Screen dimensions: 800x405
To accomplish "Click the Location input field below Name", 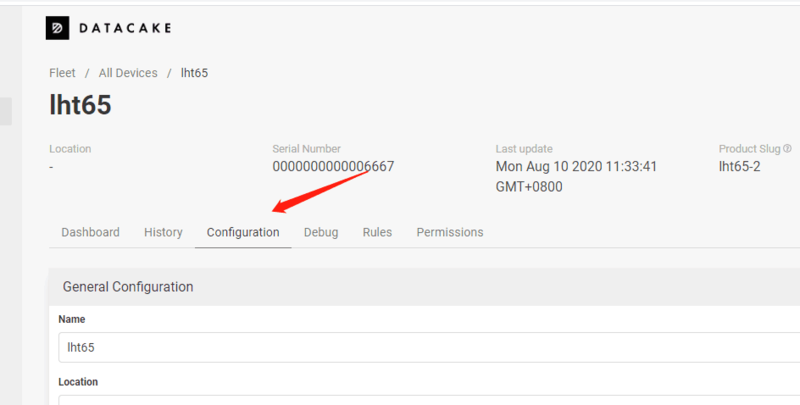I will pyautogui.click(x=429, y=400).
